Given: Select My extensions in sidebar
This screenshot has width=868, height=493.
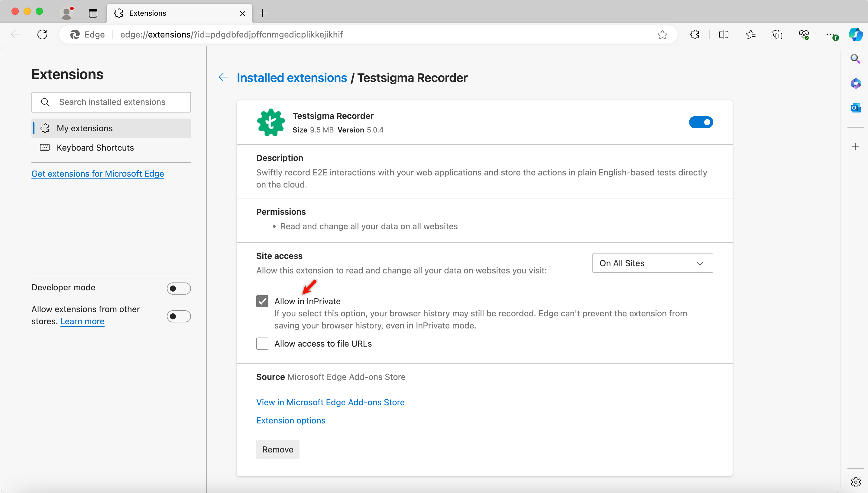Looking at the screenshot, I should click(x=111, y=128).
